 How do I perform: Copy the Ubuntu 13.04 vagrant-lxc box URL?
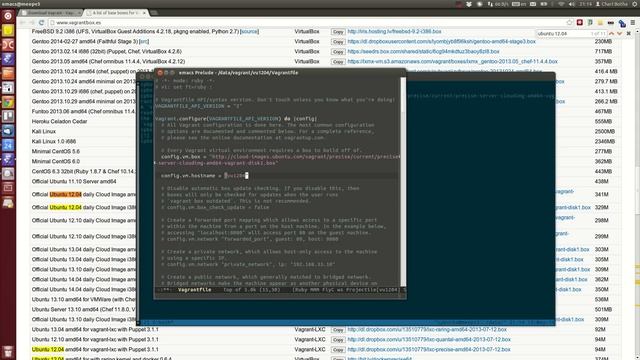point(338,330)
